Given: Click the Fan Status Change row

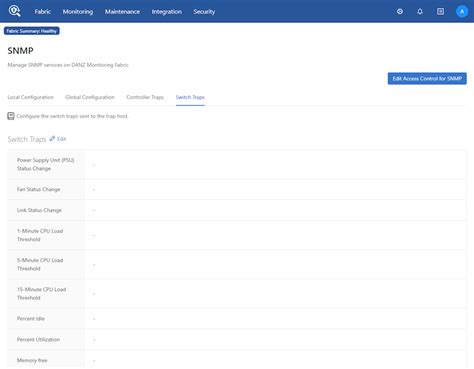Looking at the screenshot, I should click(x=237, y=189).
